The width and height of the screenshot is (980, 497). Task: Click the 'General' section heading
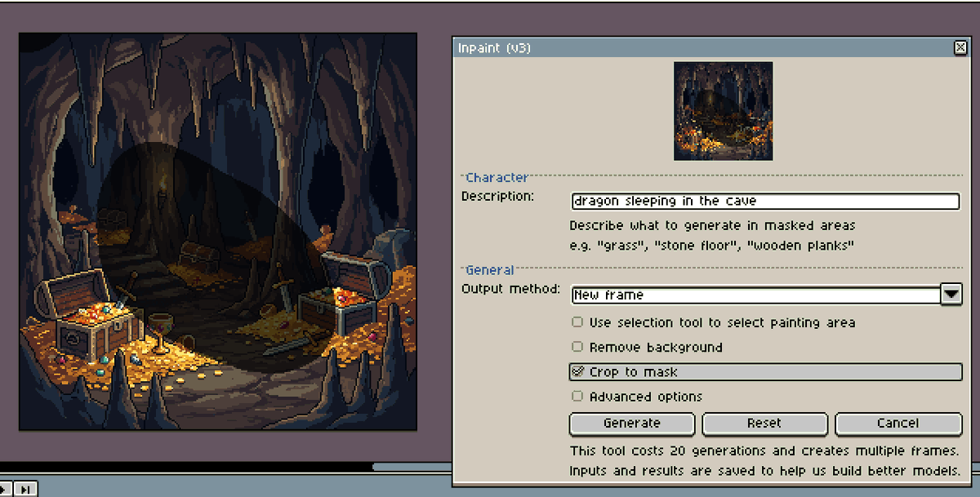point(490,270)
